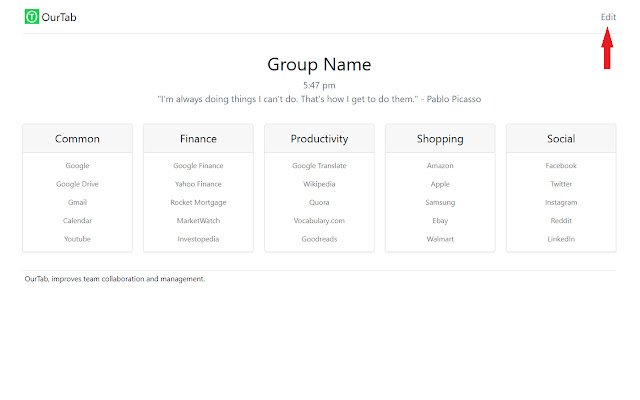Open the Vocabulary.com link
The height and width of the screenshot is (400, 640).
319,221
